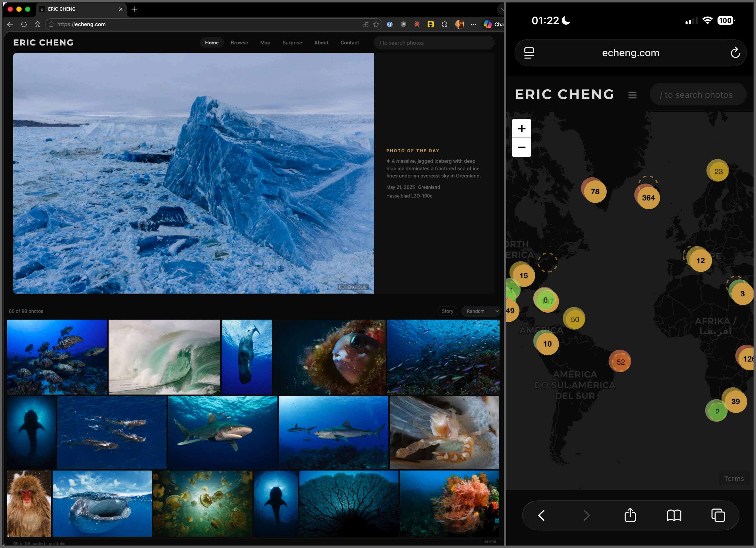This screenshot has width=756, height=548.
Task: Open the orange crab photo thumbnail
Action: [x=444, y=432]
